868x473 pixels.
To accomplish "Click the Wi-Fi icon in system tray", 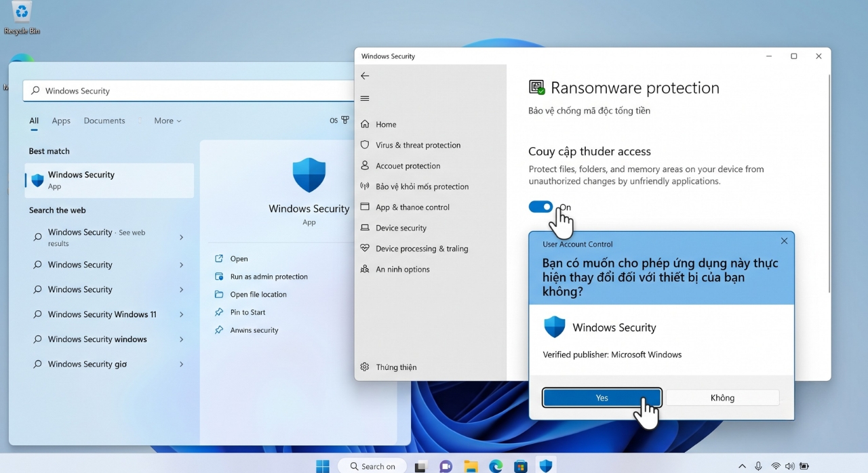I will click(776, 466).
